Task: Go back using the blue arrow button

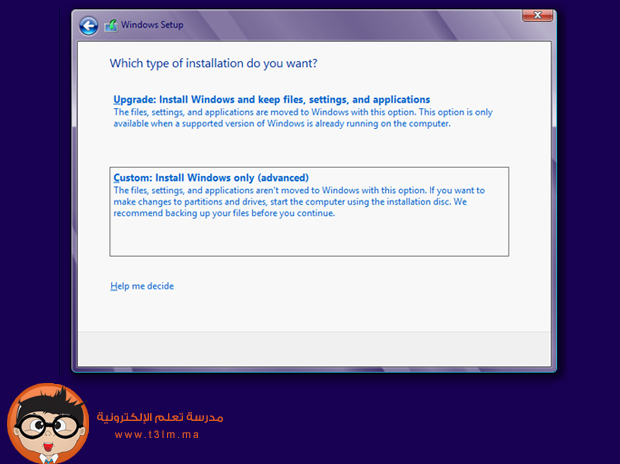Action: coord(89,27)
